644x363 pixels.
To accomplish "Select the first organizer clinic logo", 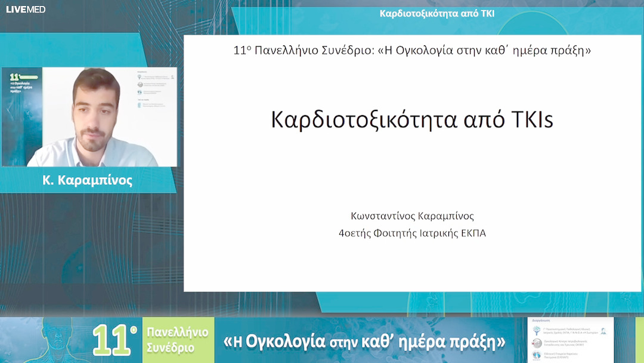I will point(537,331).
